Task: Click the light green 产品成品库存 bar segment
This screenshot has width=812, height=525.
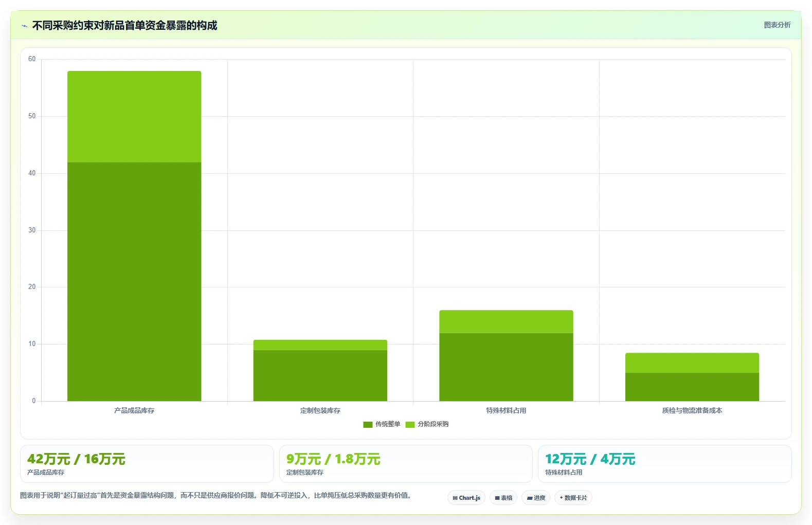Action: click(x=134, y=117)
